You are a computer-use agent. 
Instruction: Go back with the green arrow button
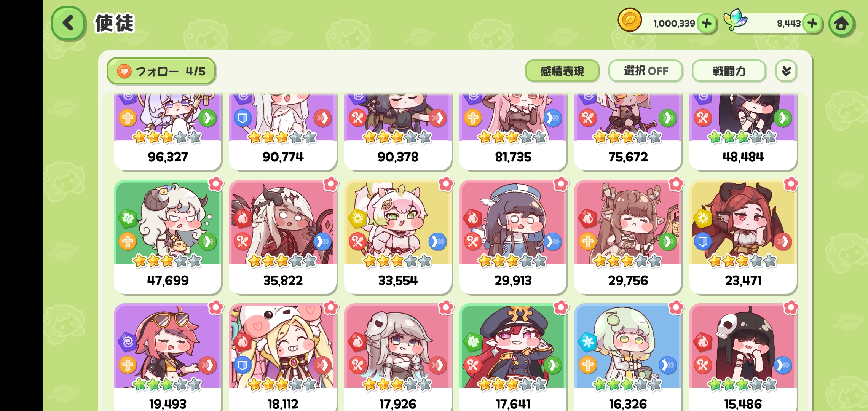click(x=68, y=23)
